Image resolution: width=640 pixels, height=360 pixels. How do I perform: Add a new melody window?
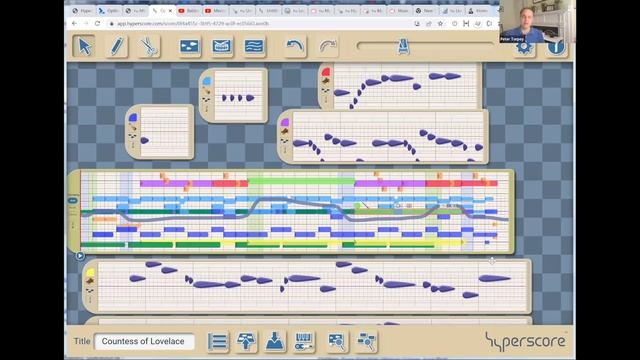[189, 46]
